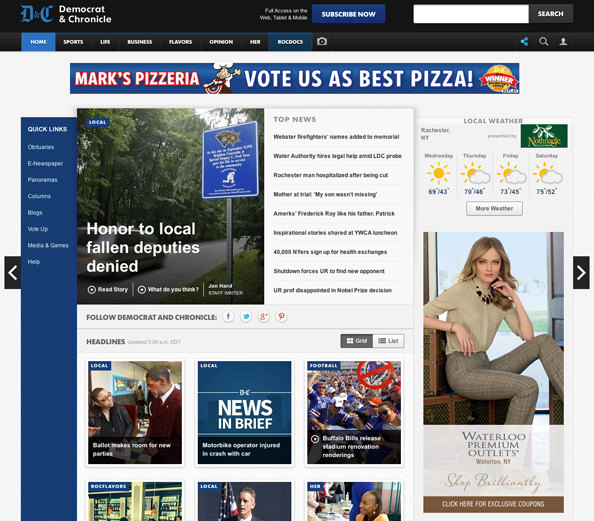The width and height of the screenshot is (594, 521).
Task: Click Waterloo Premium Outlets coupon ad
Action: pyautogui.click(x=493, y=372)
